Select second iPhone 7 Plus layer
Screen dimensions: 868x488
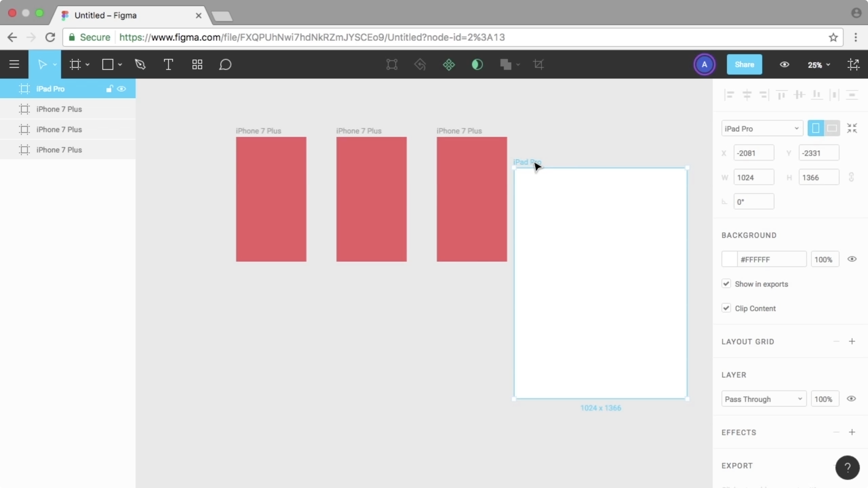point(68,129)
